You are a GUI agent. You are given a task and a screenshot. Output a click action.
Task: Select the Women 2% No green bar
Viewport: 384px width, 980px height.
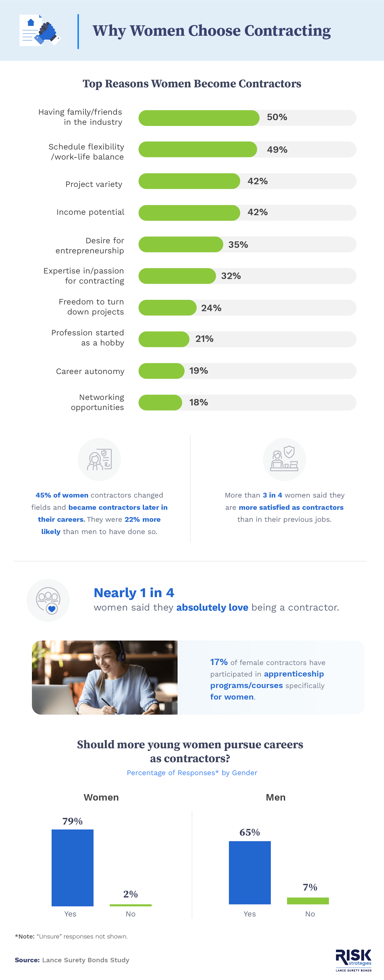tap(131, 905)
